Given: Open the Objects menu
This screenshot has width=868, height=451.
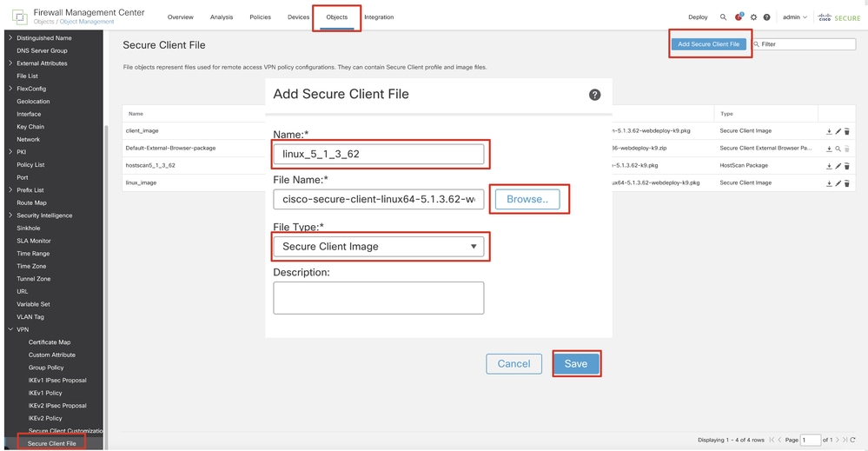Looking at the screenshot, I should click(336, 17).
